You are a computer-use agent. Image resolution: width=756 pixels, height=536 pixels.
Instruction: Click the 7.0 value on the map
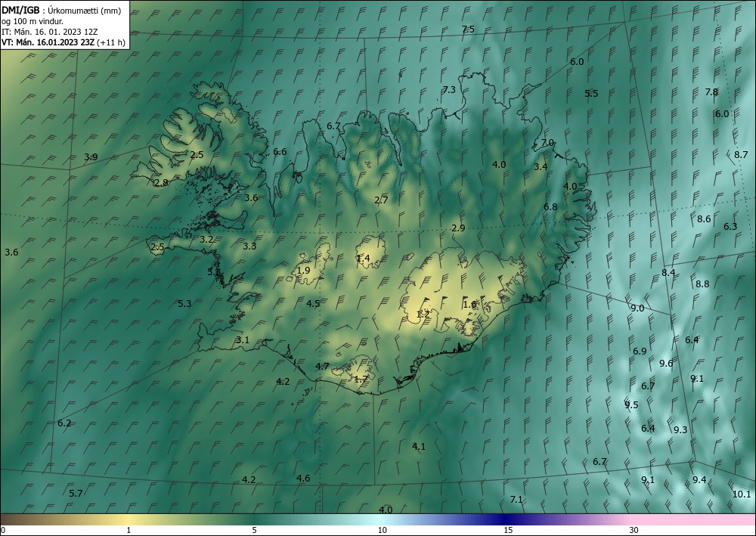tap(547, 143)
